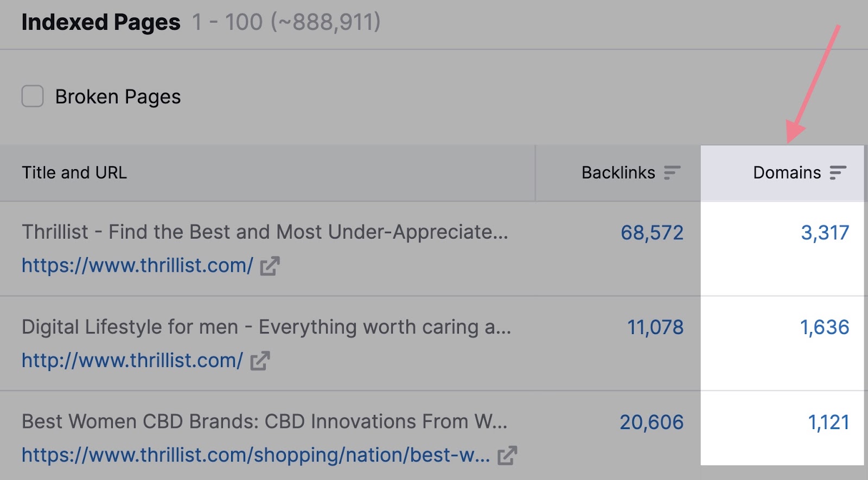The width and height of the screenshot is (868, 480).
Task: Click the Indexed Pages heading
Action: 100,22
